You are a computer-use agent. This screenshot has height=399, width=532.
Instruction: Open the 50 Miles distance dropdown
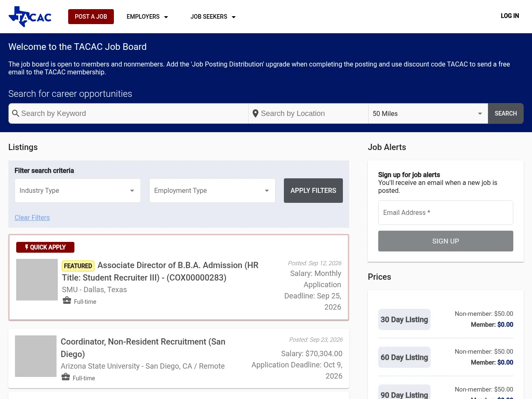(428, 113)
